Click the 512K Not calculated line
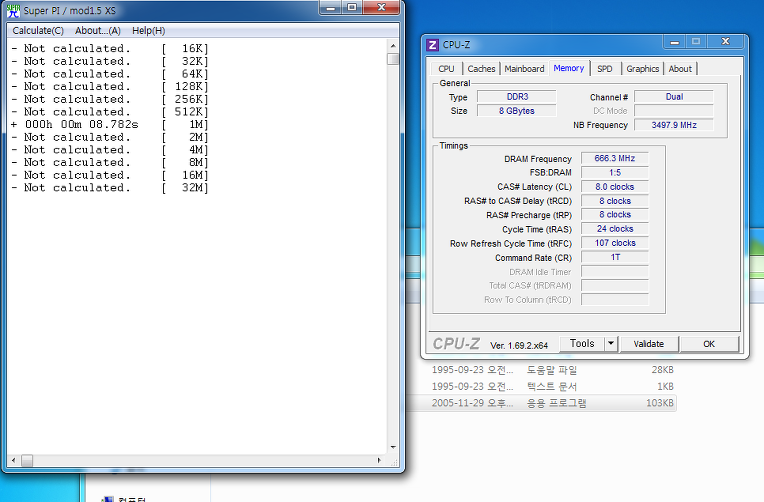 pyautogui.click(x=110, y=112)
